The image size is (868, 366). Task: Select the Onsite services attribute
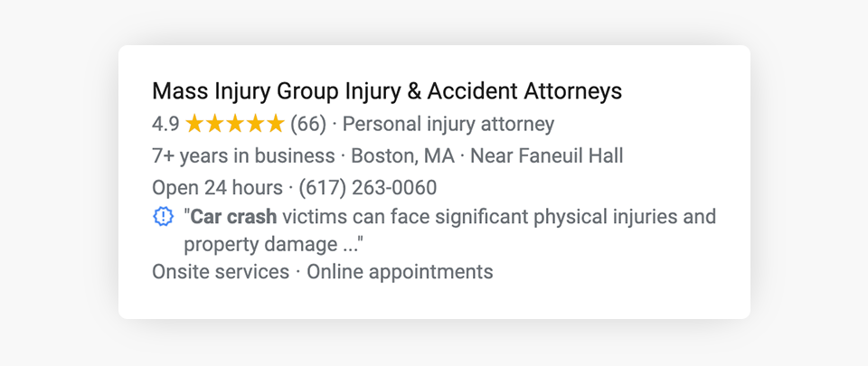pyautogui.click(x=221, y=271)
